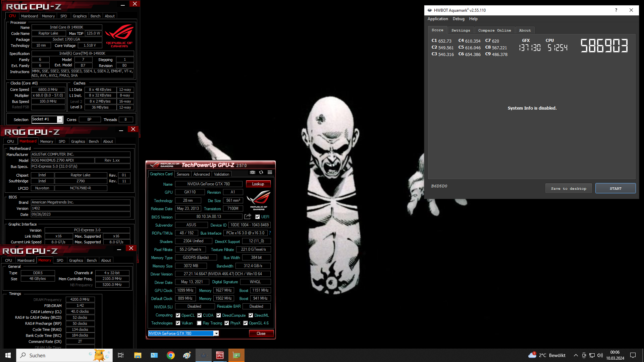
Task: Click the GPU-Z screenshot camera icon
Action: pos(253,173)
